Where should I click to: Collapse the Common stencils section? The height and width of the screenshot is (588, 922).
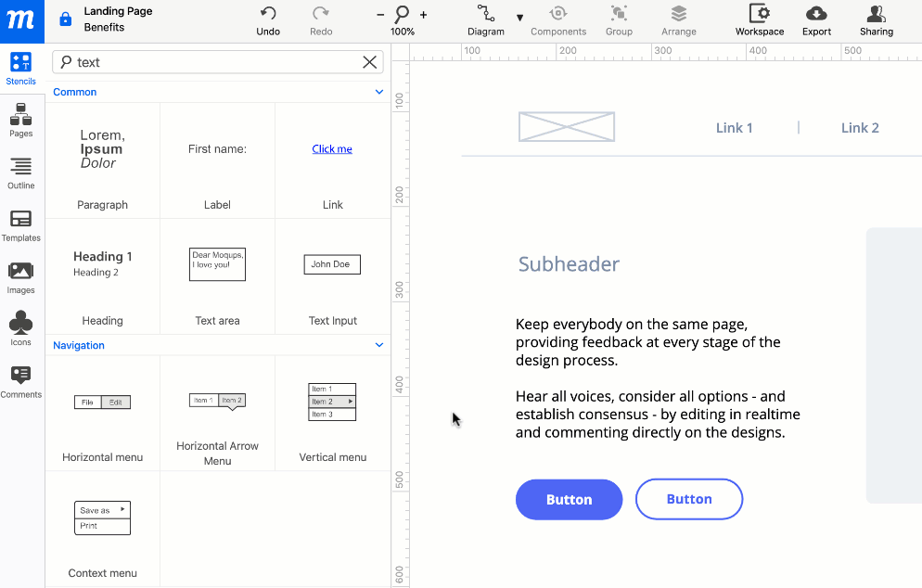[x=378, y=92]
